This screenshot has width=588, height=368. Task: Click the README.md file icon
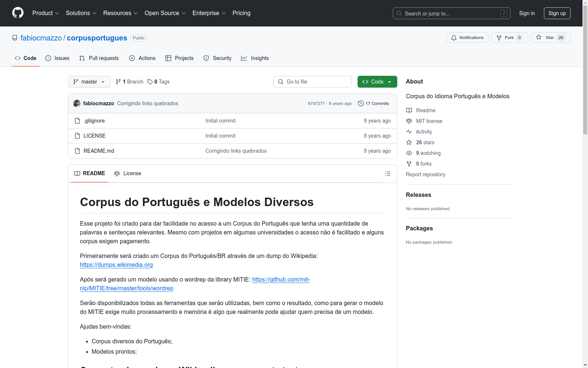[77, 151]
